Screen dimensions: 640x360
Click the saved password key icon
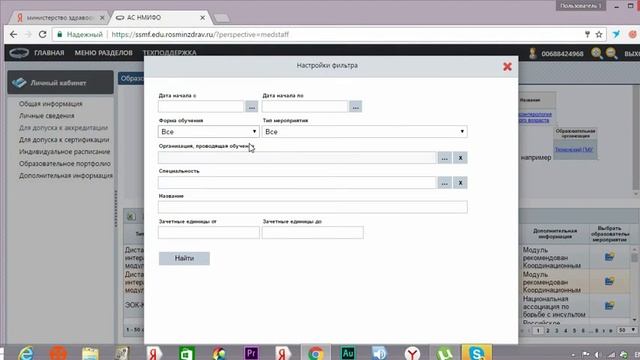click(587, 35)
